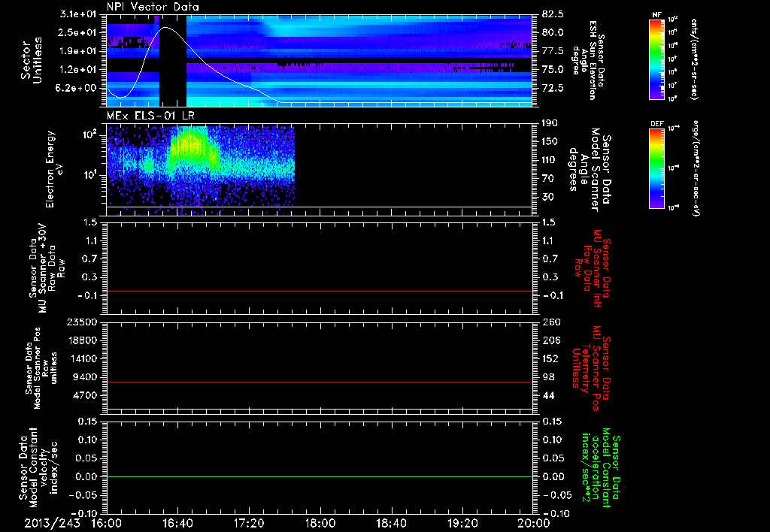Click the 18:00 time tick label
Image resolution: width=770 pixels, height=532 pixels.
pyautogui.click(x=320, y=523)
